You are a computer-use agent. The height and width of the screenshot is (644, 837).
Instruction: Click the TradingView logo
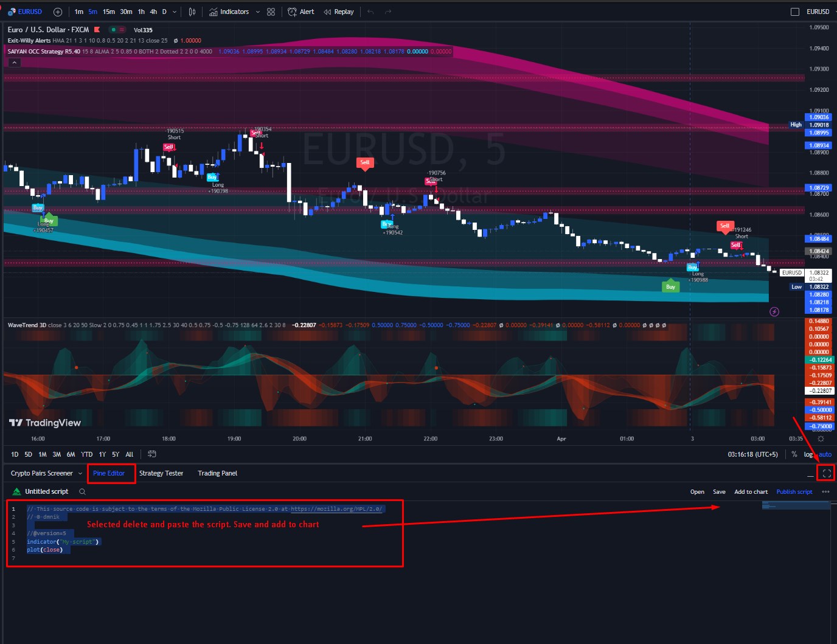(x=45, y=423)
